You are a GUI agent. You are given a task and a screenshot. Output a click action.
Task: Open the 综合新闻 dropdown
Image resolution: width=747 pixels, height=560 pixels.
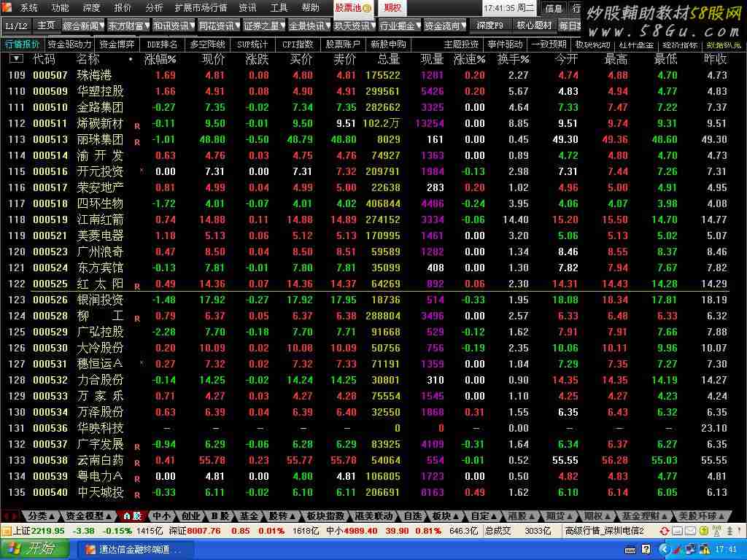coord(83,26)
